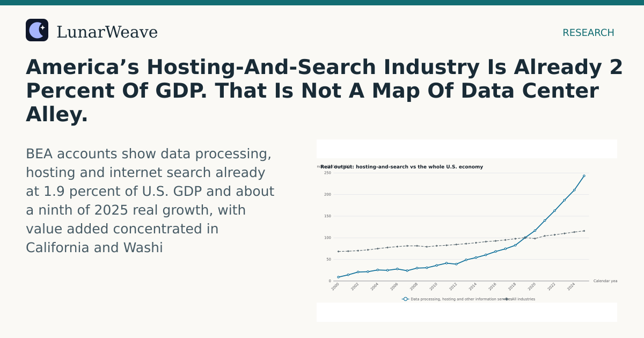Click the 'Calendar year' axis caption
644x338 pixels.
[605, 281]
